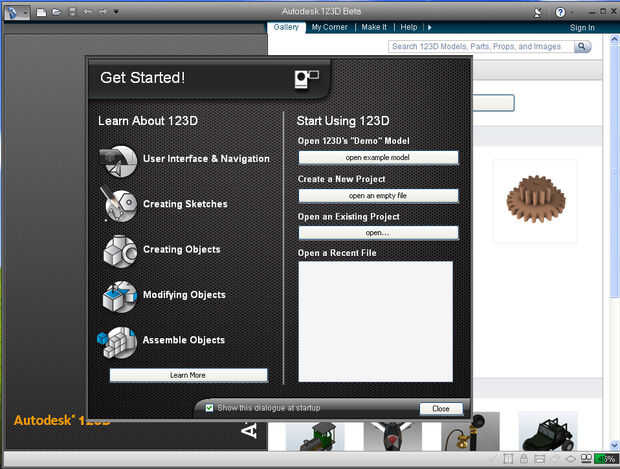Viewport: 620px width, 469px height.
Task: Click the Save icon in quick toolbar
Action: 72,12
